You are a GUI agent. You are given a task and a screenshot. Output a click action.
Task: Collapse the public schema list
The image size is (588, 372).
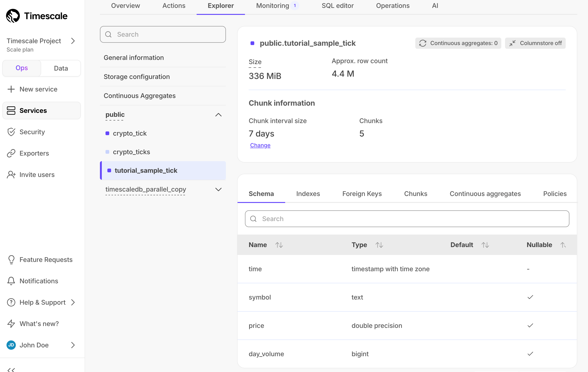(218, 115)
